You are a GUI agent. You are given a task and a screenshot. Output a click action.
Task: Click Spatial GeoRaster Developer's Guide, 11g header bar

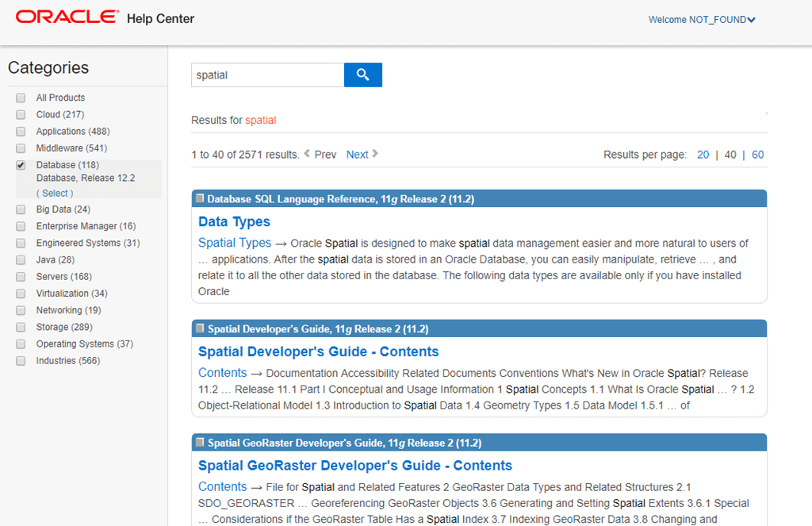479,443
